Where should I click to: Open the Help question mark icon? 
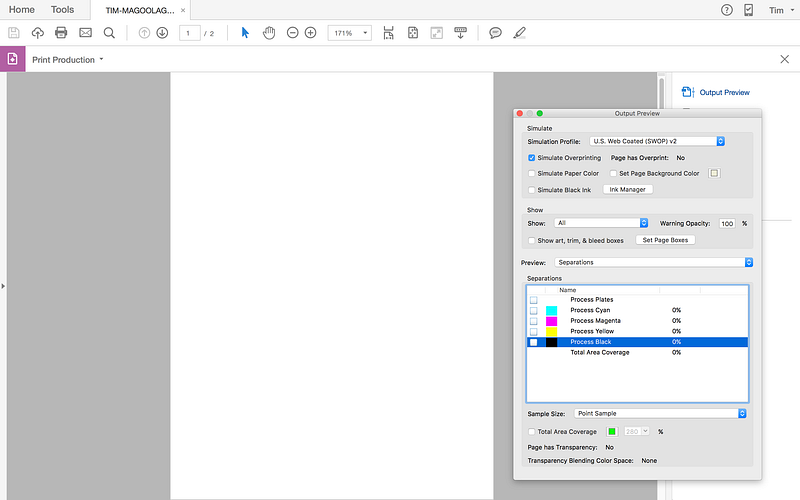(x=727, y=10)
